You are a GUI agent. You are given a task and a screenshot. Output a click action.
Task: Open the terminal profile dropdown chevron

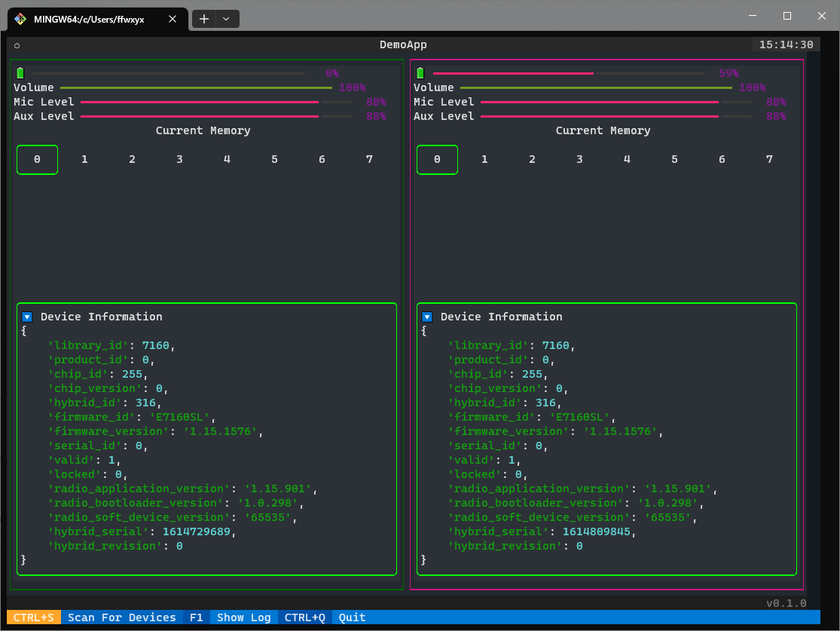pyautogui.click(x=227, y=19)
